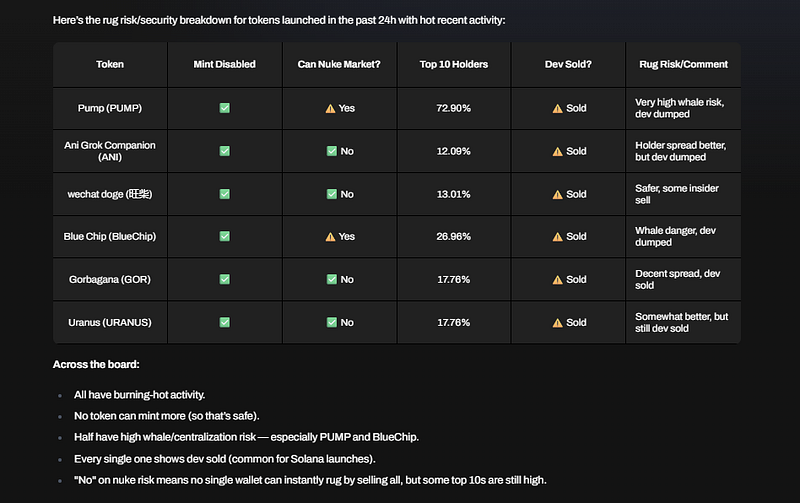The height and width of the screenshot is (503, 800).
Task: Click the wechat doge Mint Disabled checkmark
Action: pyautogui.click(x=224, y=194)
